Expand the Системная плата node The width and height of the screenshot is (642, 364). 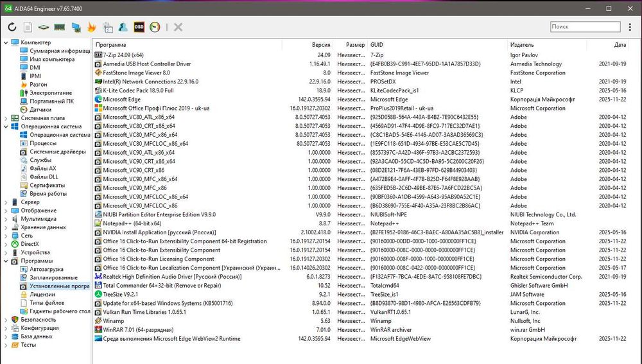pos(6,118)
